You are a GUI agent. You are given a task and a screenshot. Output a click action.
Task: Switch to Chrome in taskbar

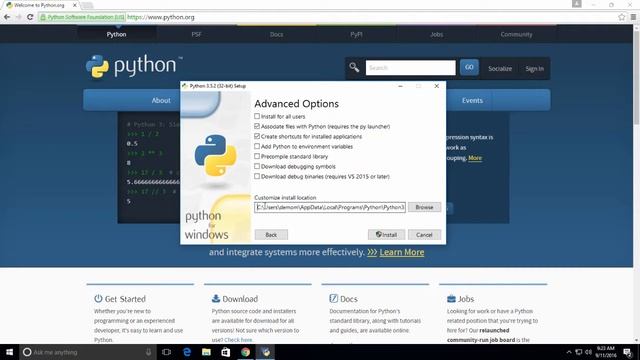coord(245,352)
